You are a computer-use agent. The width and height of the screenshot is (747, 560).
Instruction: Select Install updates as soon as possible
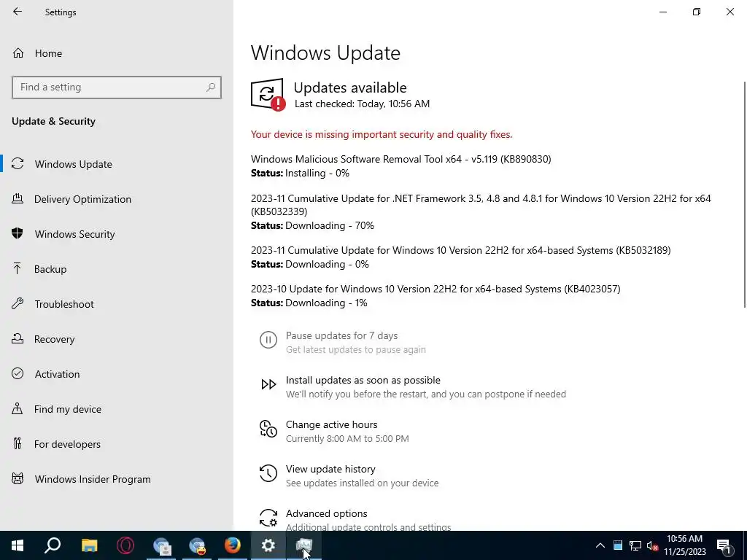point(363,380)
